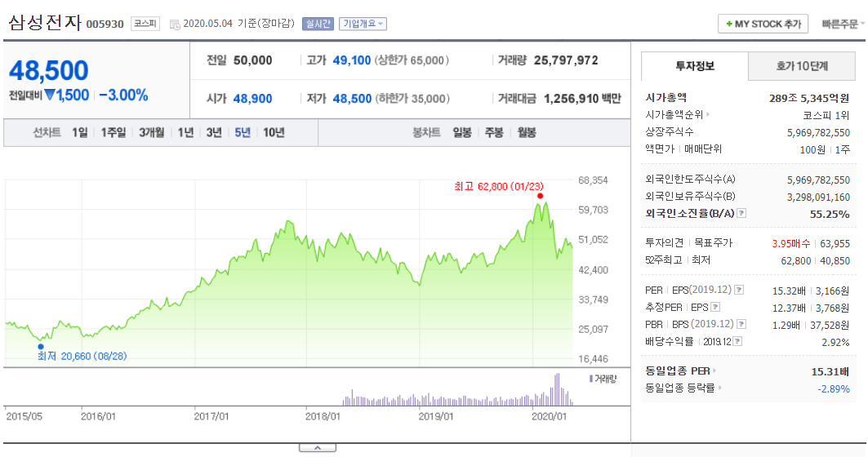
Task: Click the current price 48,500
Action: point(49,71)
